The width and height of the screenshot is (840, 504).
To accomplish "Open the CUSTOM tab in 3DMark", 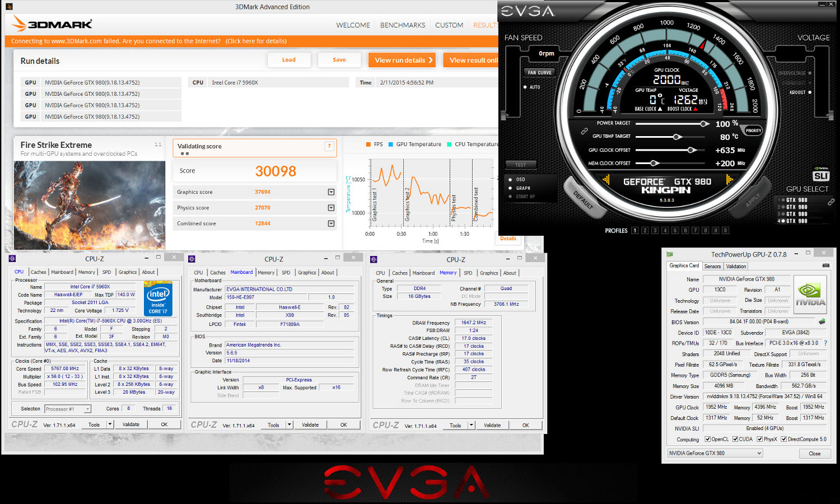I will [449, 25].
